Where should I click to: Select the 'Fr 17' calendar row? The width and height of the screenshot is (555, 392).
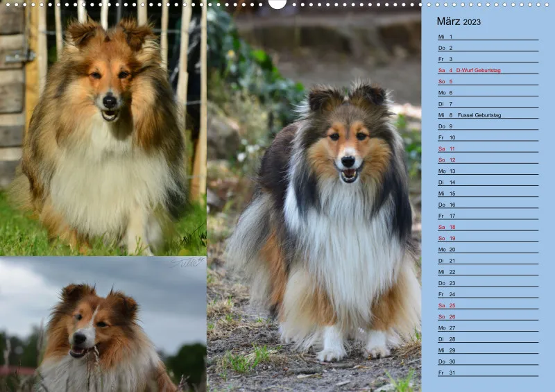click(488, 216)
